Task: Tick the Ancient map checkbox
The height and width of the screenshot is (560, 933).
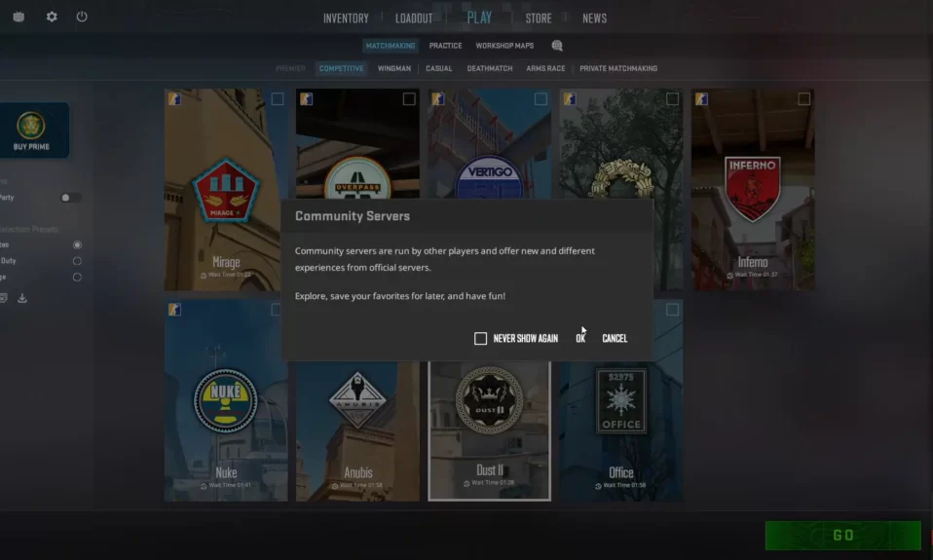Action: click(672, 98)
